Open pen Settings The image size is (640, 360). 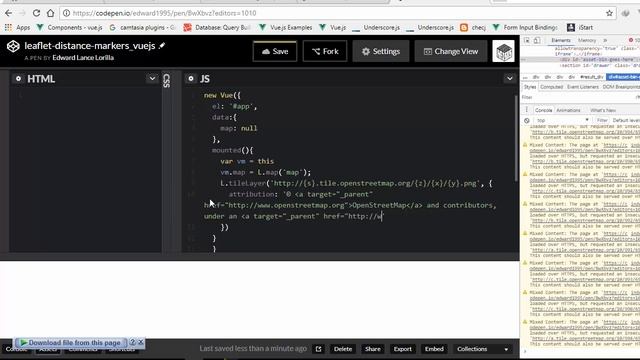click(381, 51)
